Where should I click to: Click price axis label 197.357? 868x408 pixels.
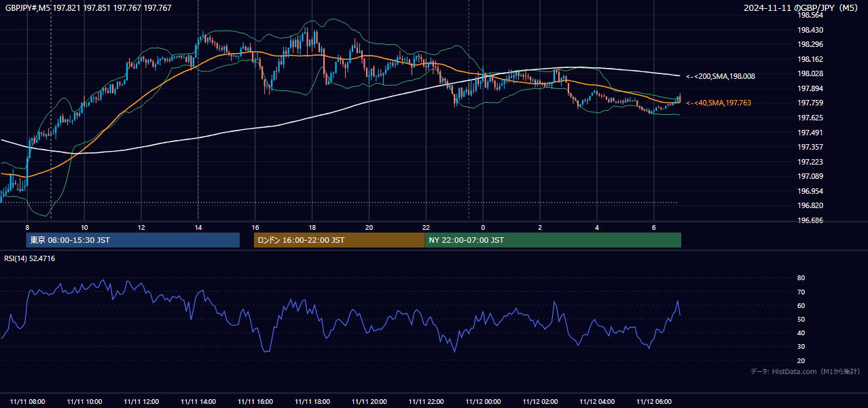click(x=810, y=147)
